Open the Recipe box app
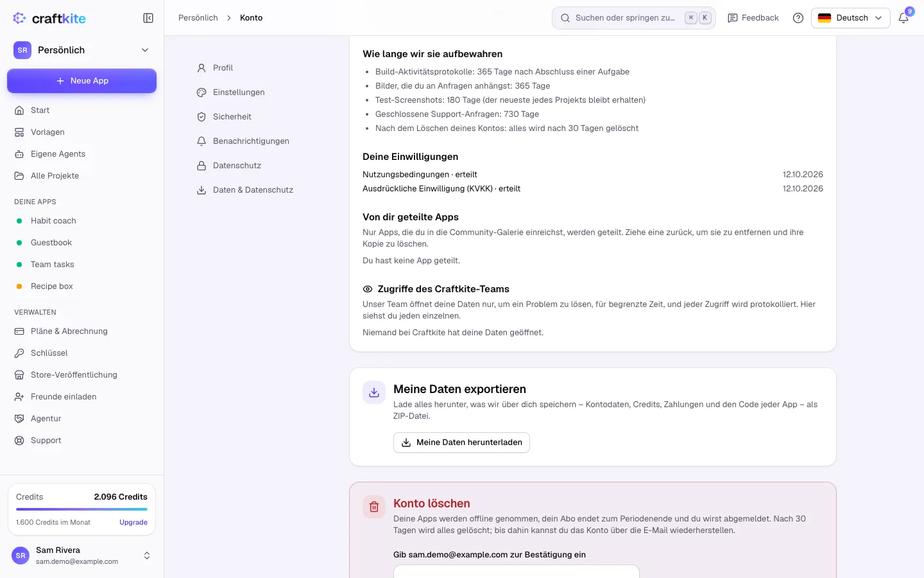Viewport: 924px width, 578px height. point(81,286)
